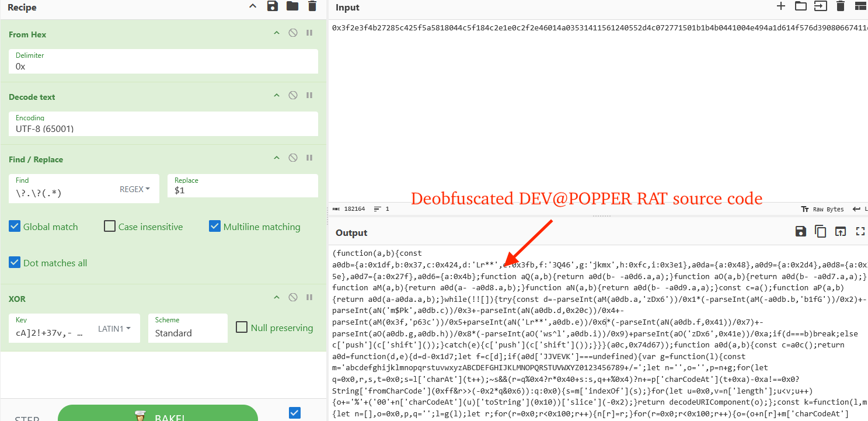Copy the output to clipboard

click(x=821, y=231)
